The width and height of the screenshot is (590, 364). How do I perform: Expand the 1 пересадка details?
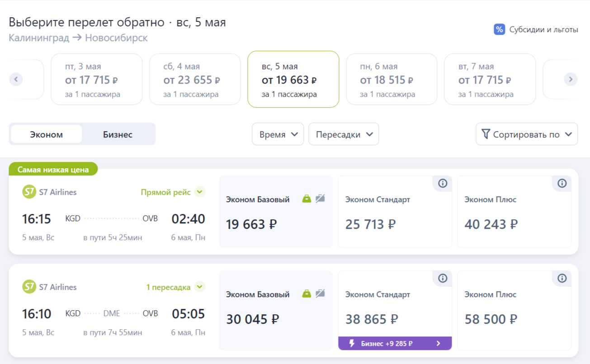point(200,287)
